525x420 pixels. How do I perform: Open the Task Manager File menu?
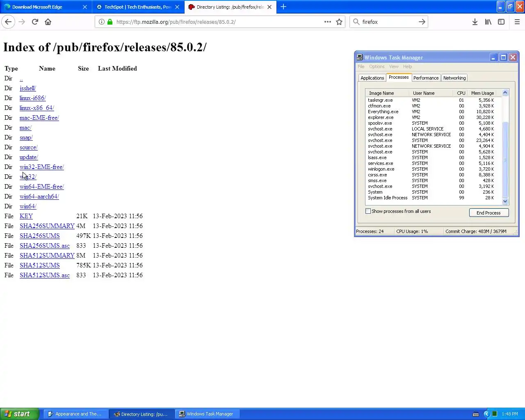pyautogui.click(x=361, y=66)
